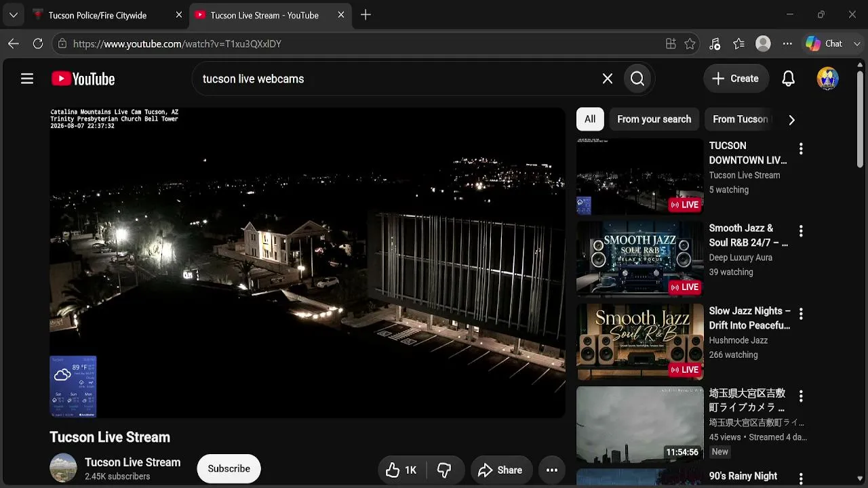Click the browser address bar URL
This screenshot has width=868, height=488.
tap(177, 43)
